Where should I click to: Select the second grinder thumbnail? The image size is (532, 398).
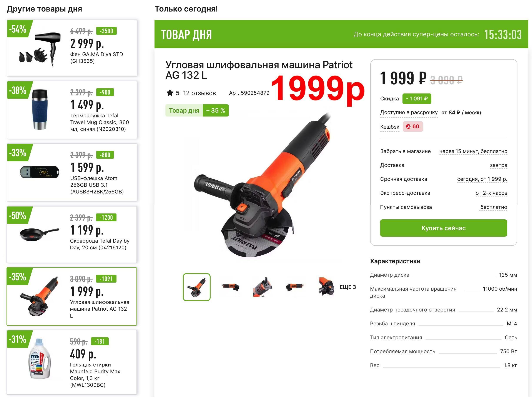(230, 287)
